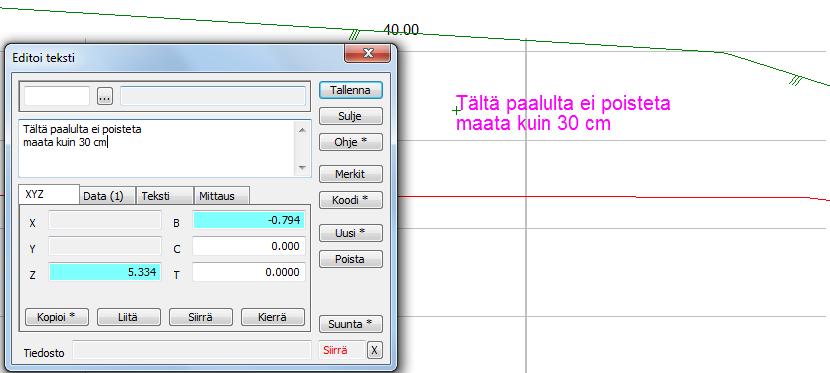Click the green cross marker beside magenta text
This screenshot has height=373, width=830.
tap(456, 111)
